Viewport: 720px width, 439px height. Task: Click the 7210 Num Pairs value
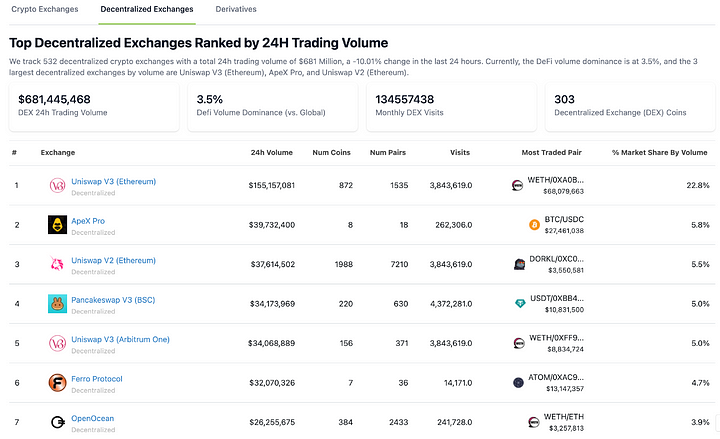coord(399,265)
